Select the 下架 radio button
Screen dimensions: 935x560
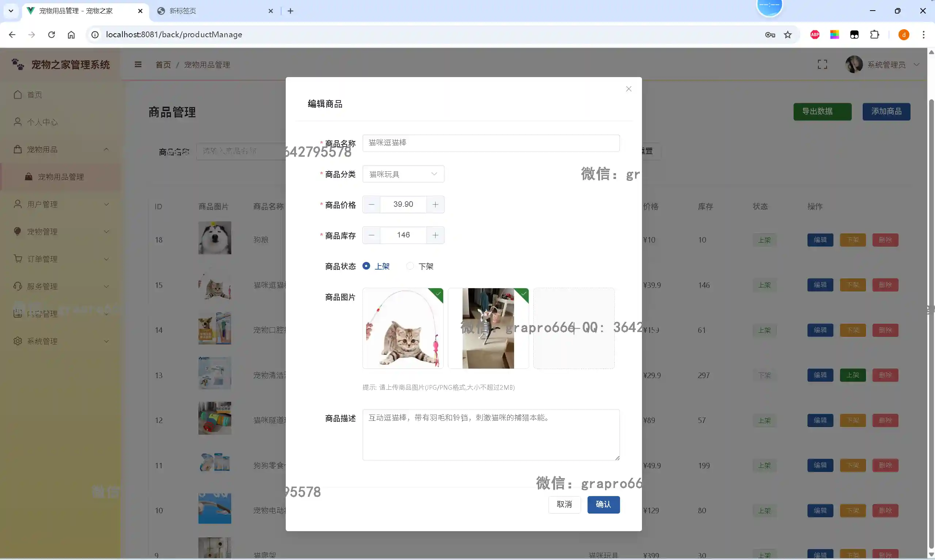coord(410,266)
